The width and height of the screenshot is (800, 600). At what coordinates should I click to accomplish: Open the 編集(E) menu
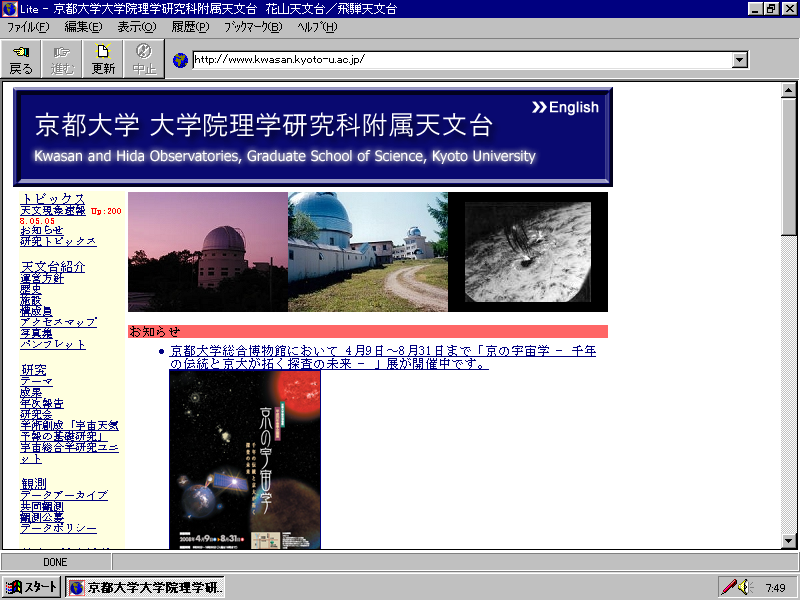coord(83,27)
